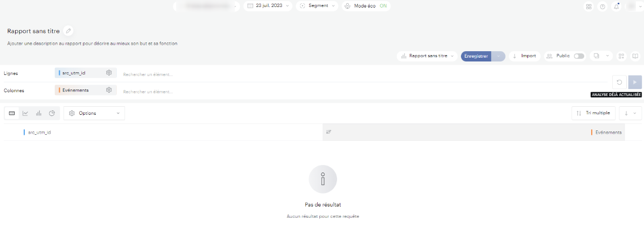Click the Import button

(x=524, y=56)
